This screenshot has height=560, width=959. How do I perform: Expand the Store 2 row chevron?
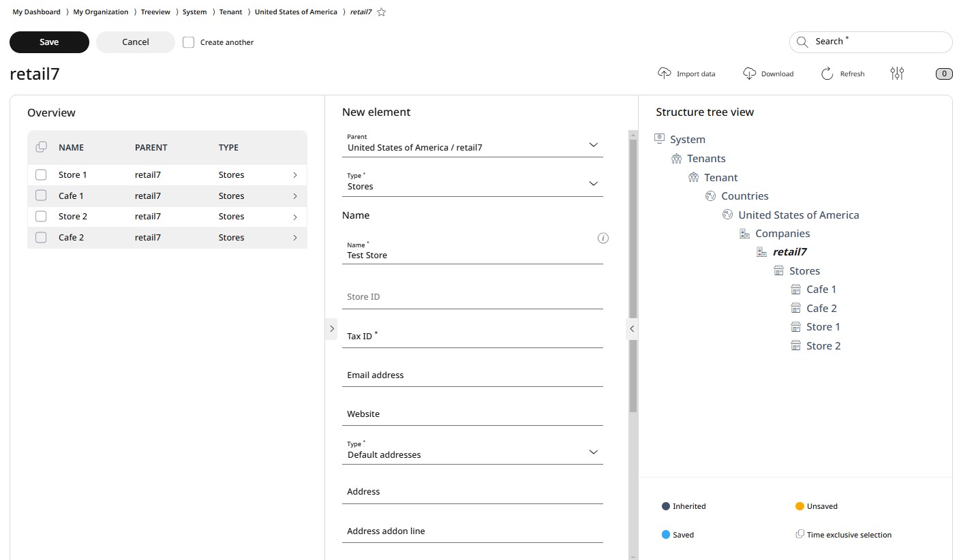(x=295, y=217)
